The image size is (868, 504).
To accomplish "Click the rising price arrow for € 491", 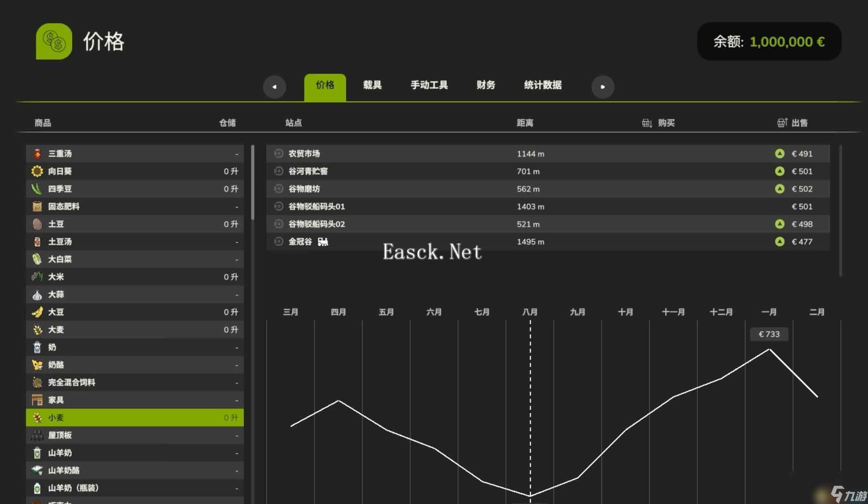I will 779,153.
